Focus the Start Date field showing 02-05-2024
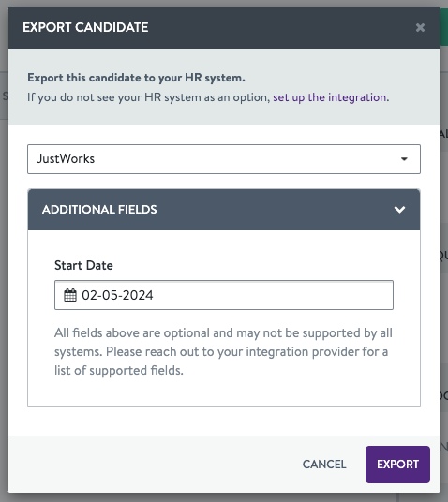Image resolution: width=448 pixels, height=502 pixels. click(224, 295)
